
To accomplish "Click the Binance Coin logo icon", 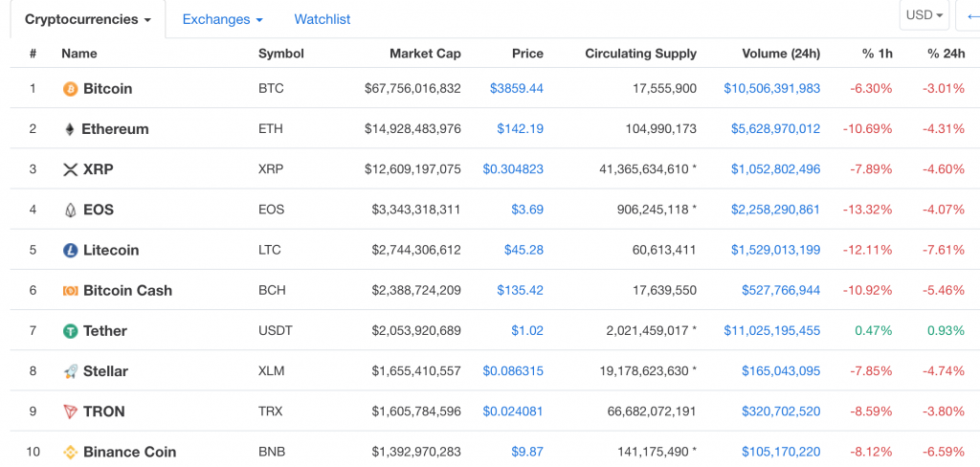I will pyautogui.click(x=70, y=452).
